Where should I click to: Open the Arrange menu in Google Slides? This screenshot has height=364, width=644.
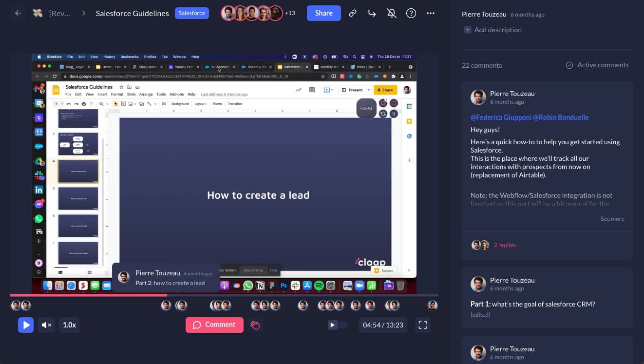pos(146,94)
